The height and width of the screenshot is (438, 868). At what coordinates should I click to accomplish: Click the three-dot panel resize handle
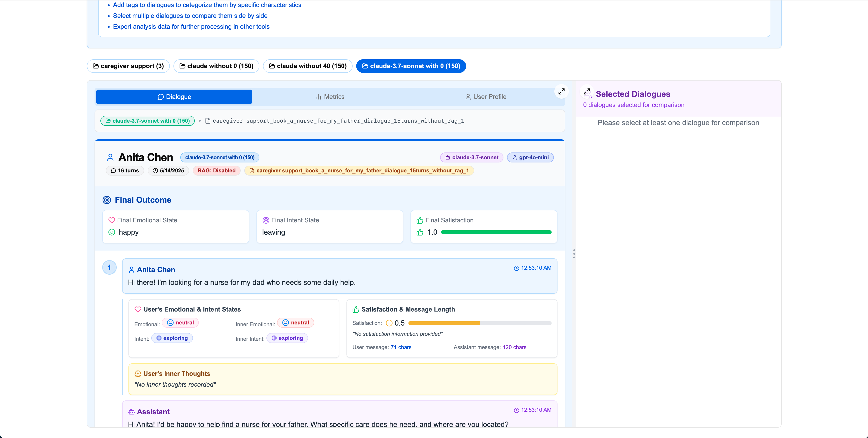(574, 254)
